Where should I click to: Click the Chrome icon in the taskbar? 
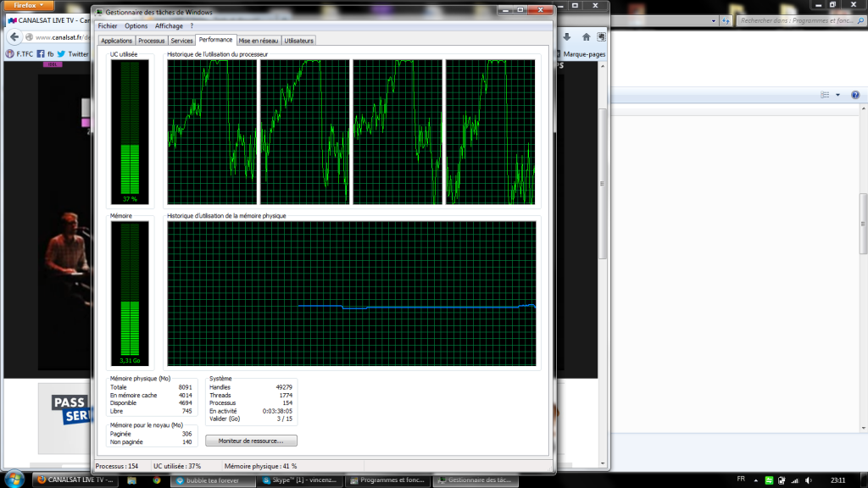(x=156, y=480)
